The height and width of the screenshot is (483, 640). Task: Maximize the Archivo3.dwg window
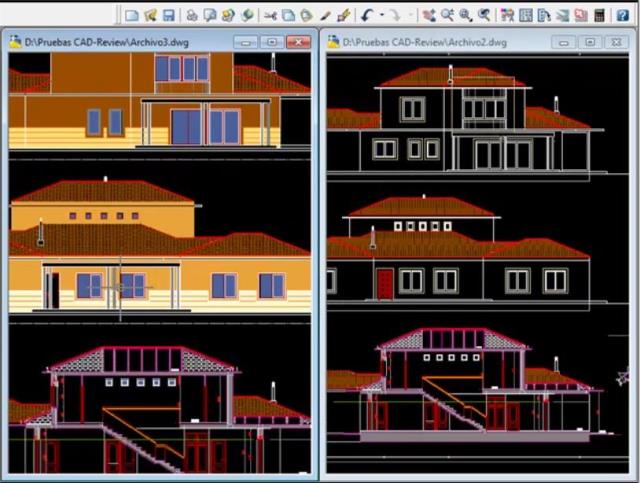point(272,42)
